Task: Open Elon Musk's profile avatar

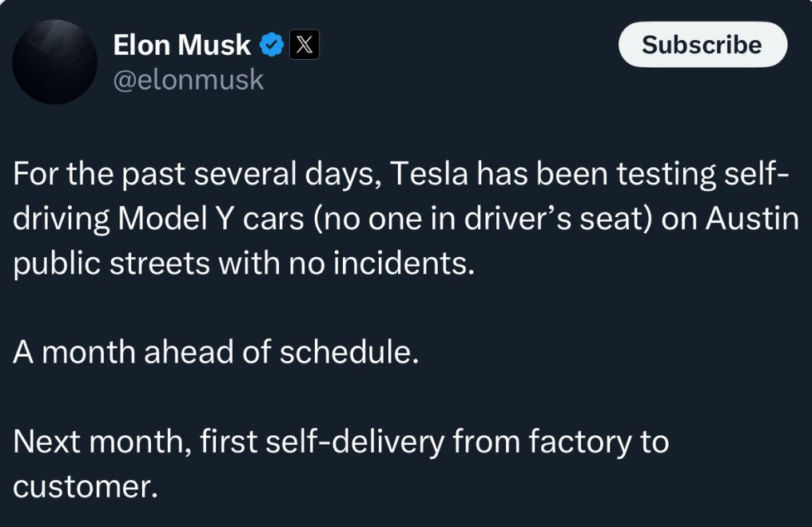Action: tap(55, 61)
